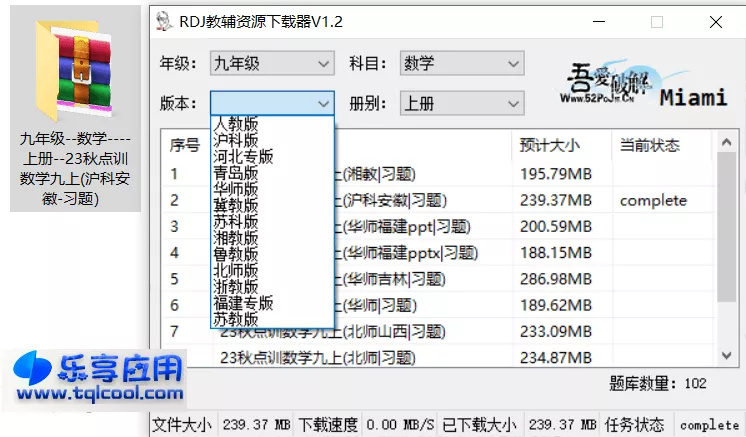The width and height of the screenshot is (746, 437).
Task: Click the 文件大小 239.37 MB status value
Action: click(256, 425)
